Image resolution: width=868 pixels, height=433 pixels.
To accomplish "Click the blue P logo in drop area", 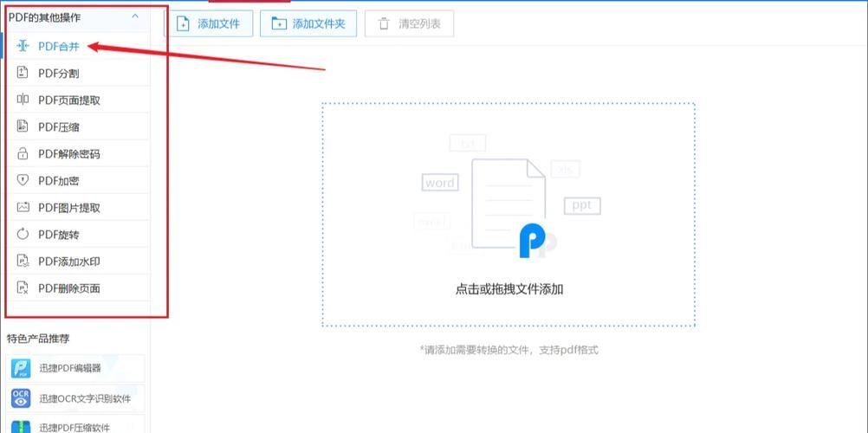I will pyautogui.click(x=533, y=241).
